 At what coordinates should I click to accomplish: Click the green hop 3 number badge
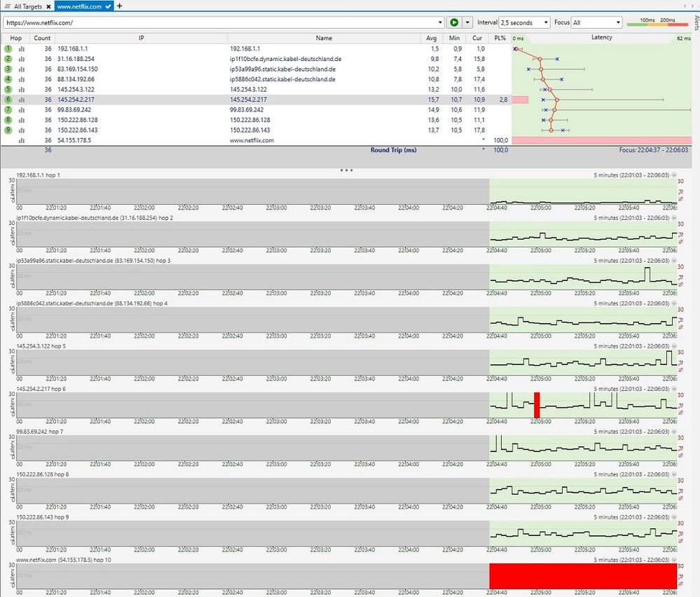pyautogui.click(x=8, y=69)
